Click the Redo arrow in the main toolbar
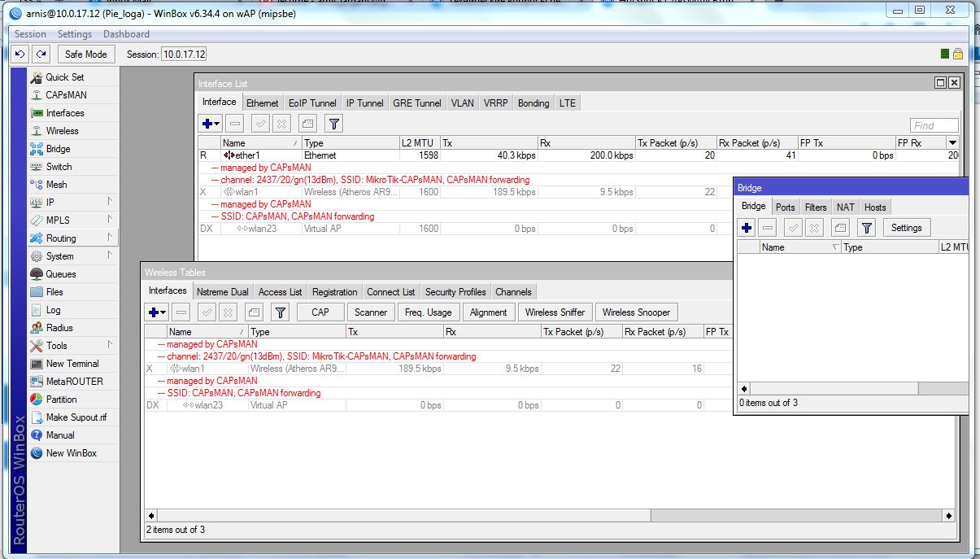Image resolution: width=980 pixels, height=559 pixels. (41, 55)
